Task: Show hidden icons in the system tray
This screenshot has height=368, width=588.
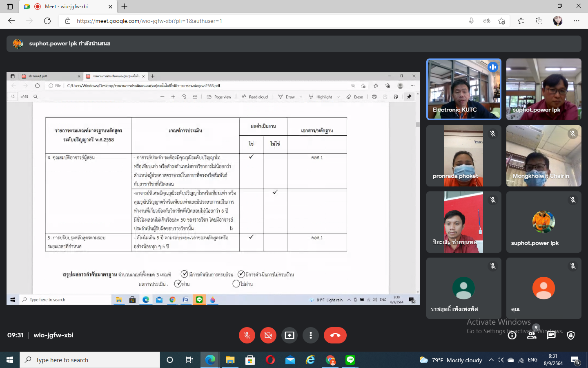Action: pyautogui.click(x=491, y=360)
